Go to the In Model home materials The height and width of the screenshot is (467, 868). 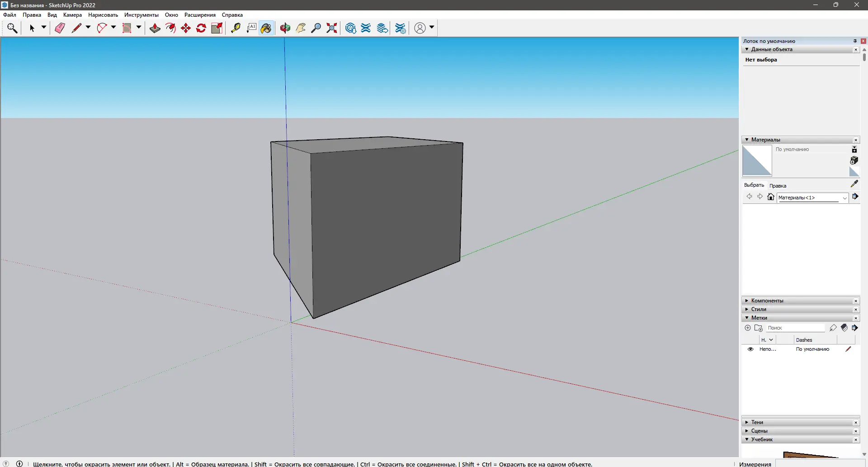(x=771, y=197)
